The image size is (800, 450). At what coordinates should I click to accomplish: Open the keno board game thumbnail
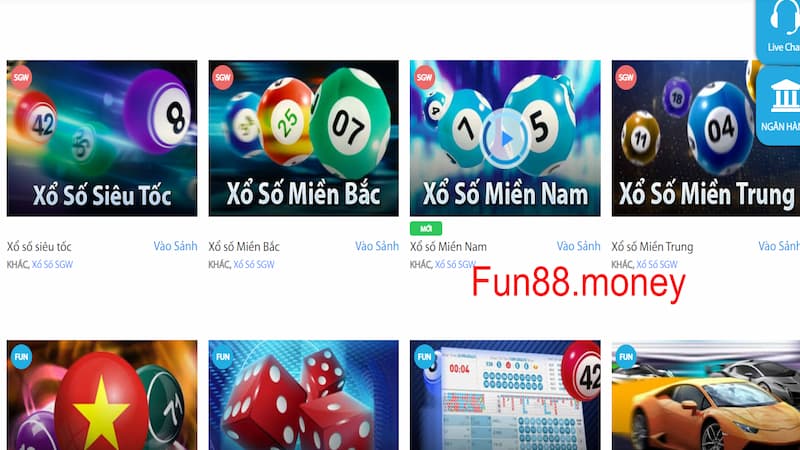pos(505,395)
